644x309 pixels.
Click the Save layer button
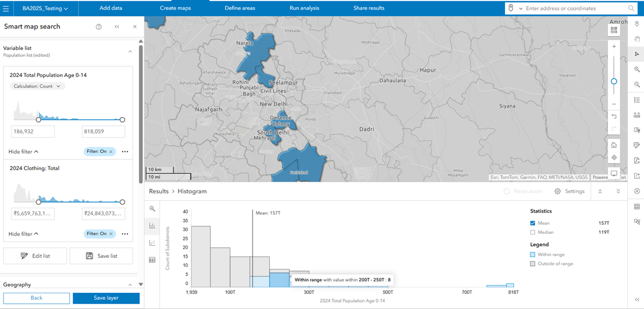[106, 298]
